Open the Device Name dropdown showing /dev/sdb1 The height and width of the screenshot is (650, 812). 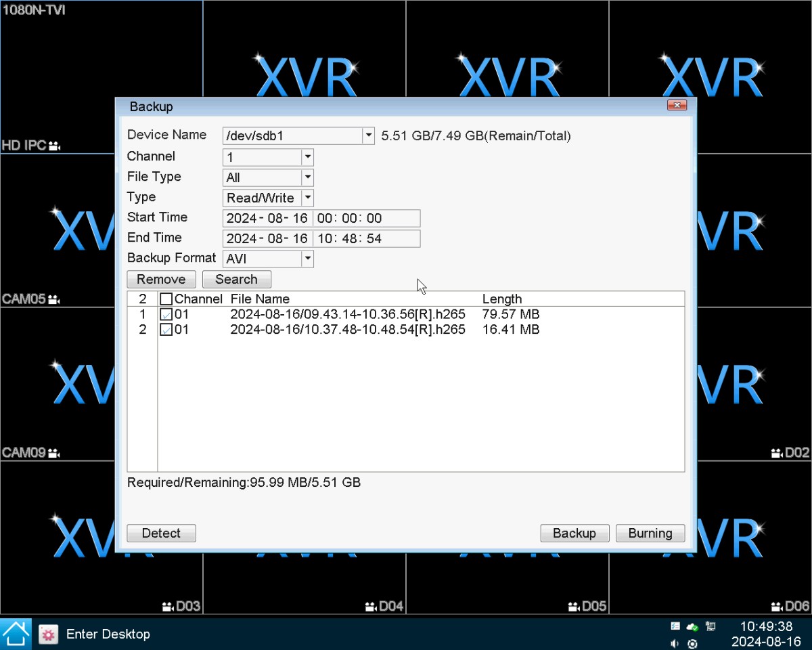click(368, 136)
